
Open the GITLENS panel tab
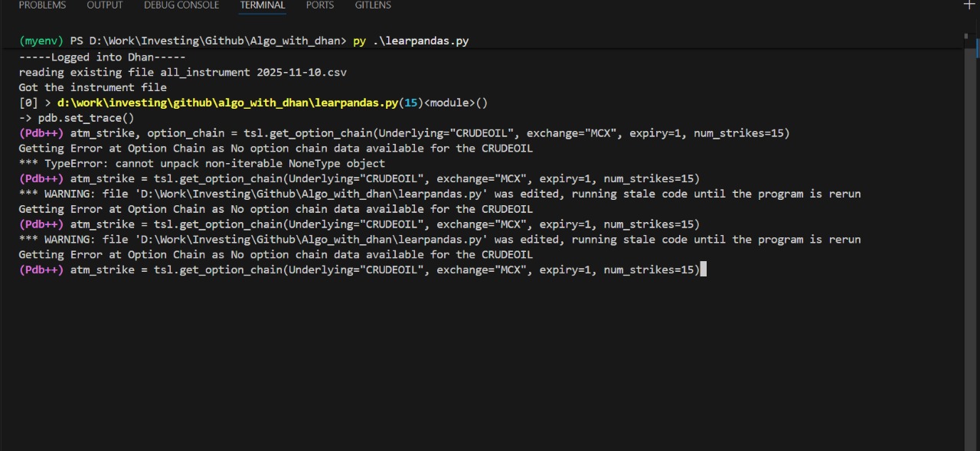click(373, 5)
